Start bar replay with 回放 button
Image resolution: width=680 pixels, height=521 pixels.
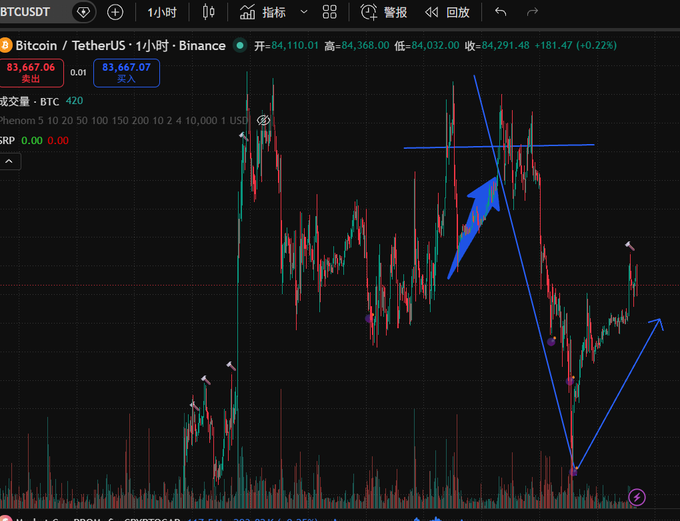coord(447,12)
